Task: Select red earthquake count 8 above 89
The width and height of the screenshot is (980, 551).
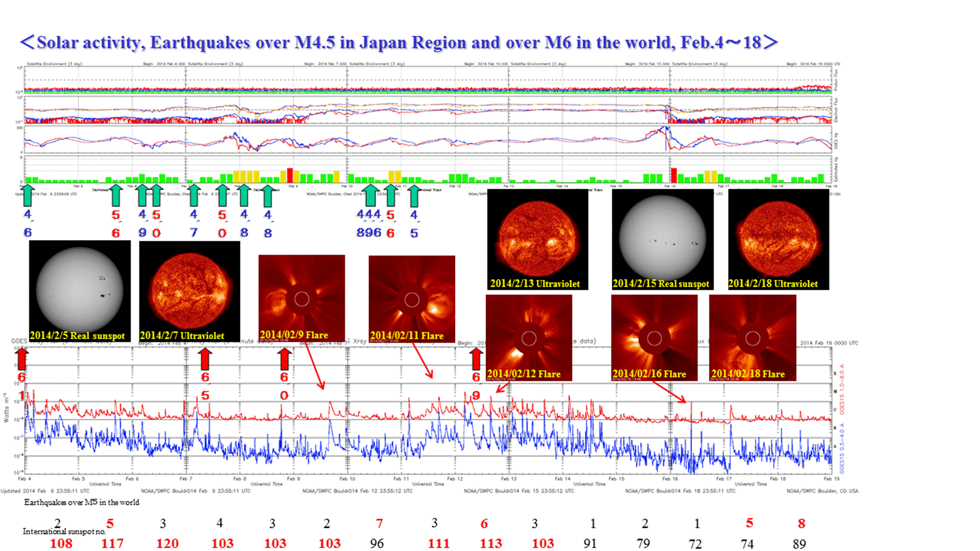Action: [x=801, y=524]
